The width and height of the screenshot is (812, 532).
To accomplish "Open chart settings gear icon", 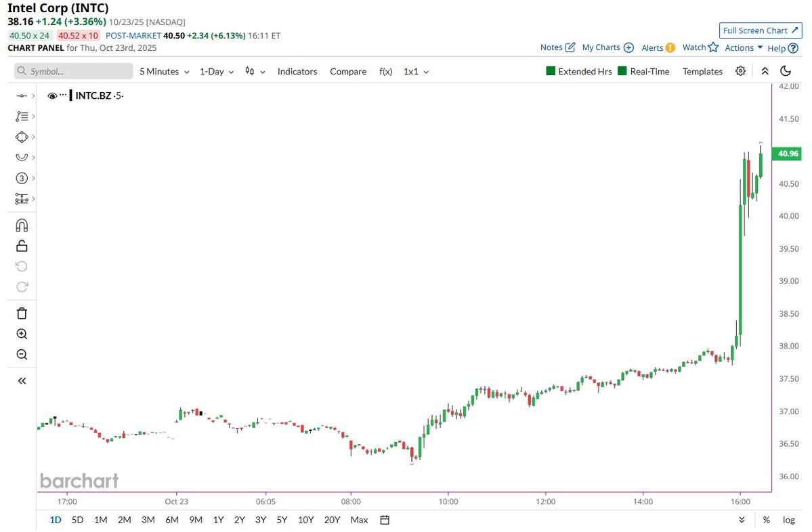I will 740,71.
